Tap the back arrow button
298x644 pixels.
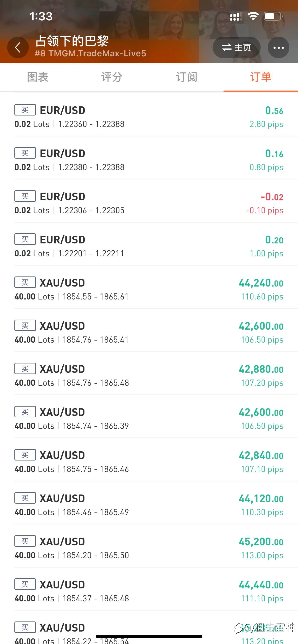pyautogui.click(x=18, y=47)
